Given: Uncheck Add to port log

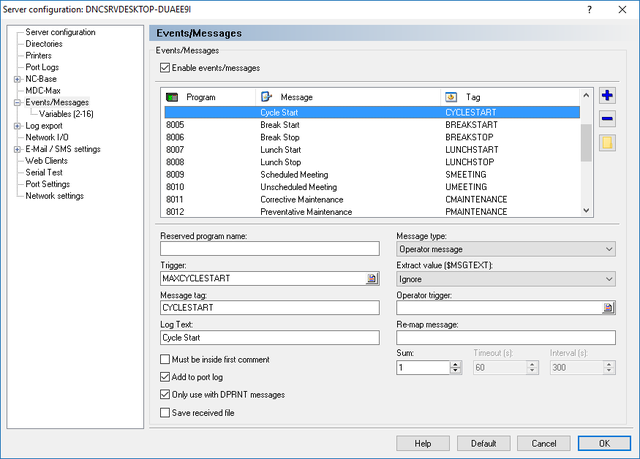Looking at the screenshot, I should pos(165,377).
